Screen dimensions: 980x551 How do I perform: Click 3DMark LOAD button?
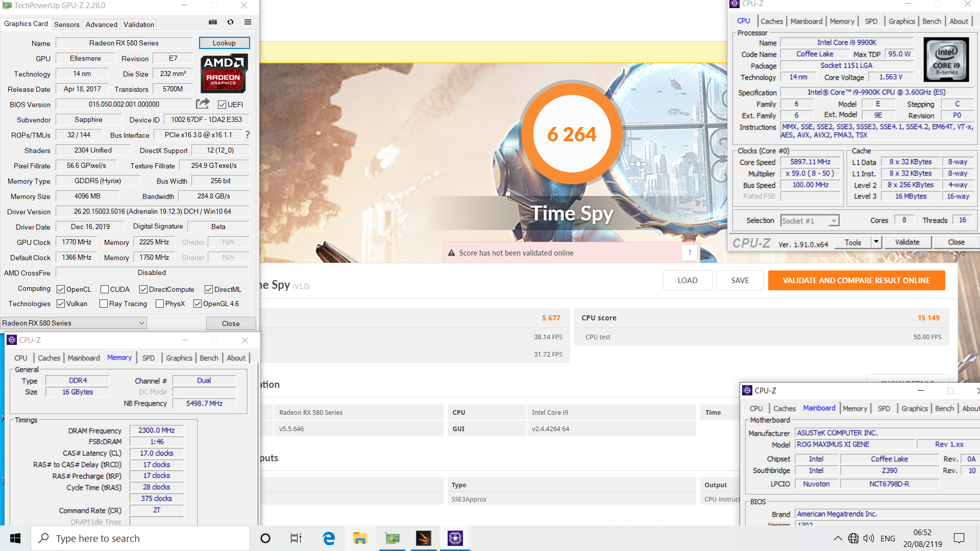coord(688,281)
